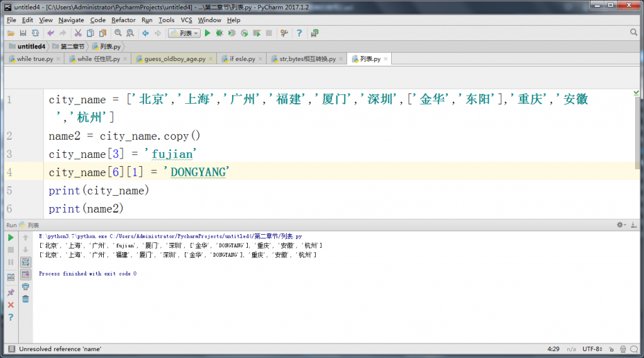Open the View menu
The height and width of the screenshot is (358, 644).
pos(45,20)
